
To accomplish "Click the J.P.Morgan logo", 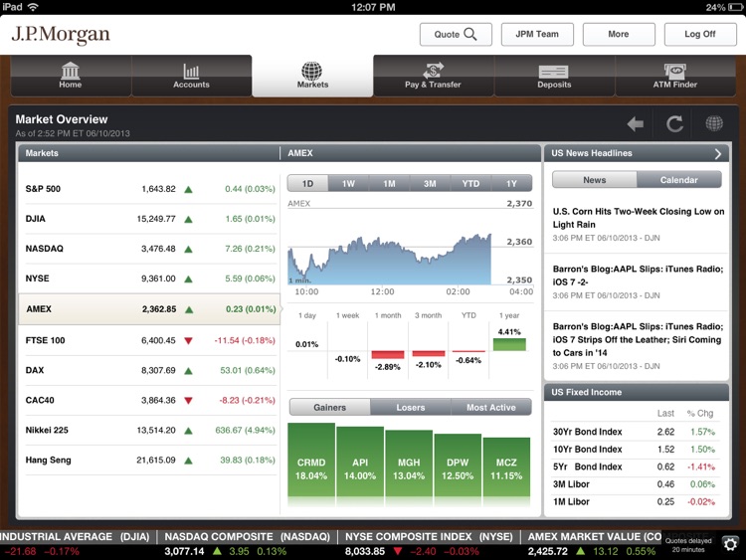I will tap(61, 35).
